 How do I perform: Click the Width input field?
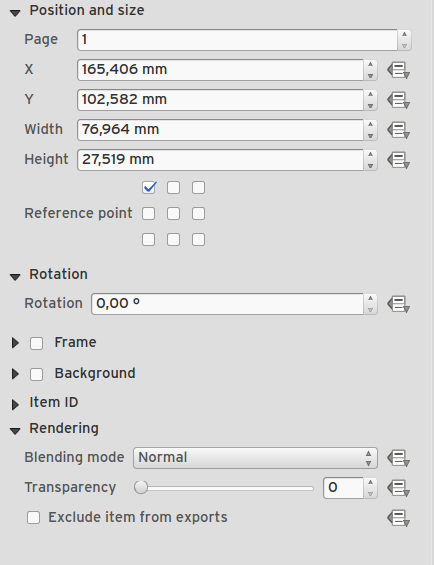click(x=220, y=130)
